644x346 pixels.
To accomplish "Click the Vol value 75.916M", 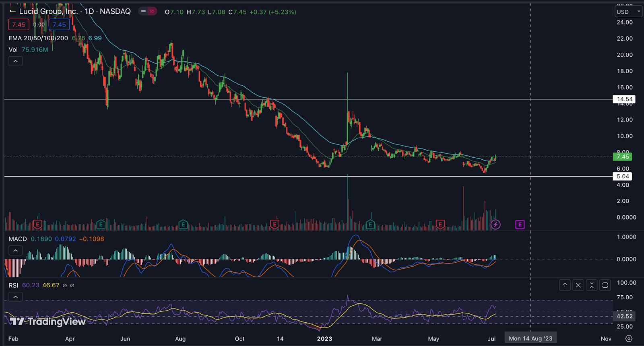I will point(35,49).
